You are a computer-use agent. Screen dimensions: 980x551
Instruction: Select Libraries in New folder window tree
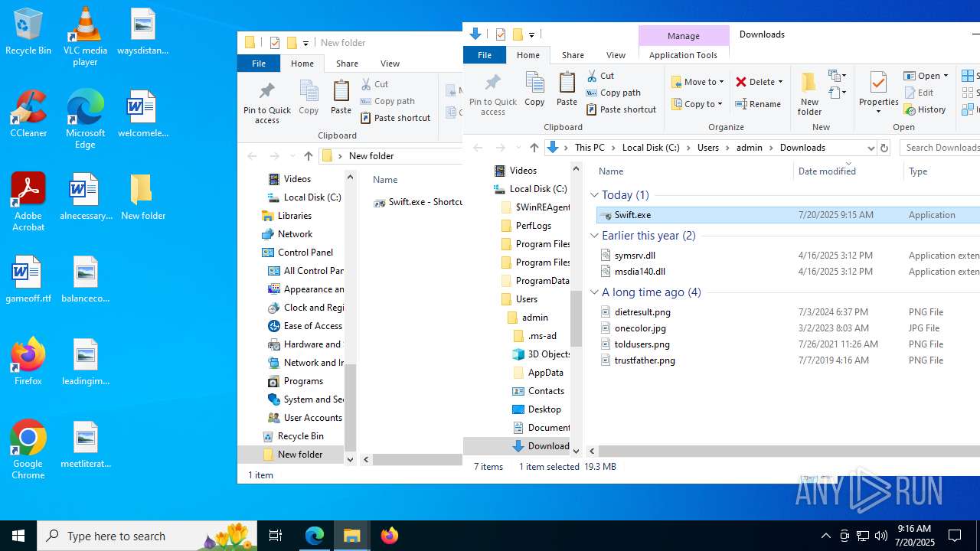click(x=294, y=216)
